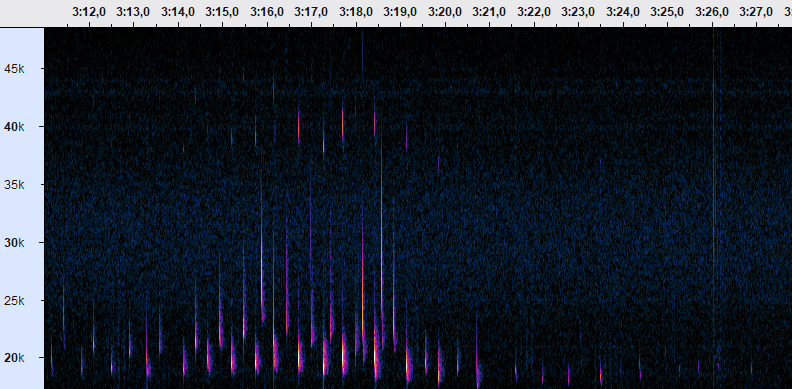Click the 3:13,0 time ruler mark
792x389 pixels.
click(x=133, y=12)
